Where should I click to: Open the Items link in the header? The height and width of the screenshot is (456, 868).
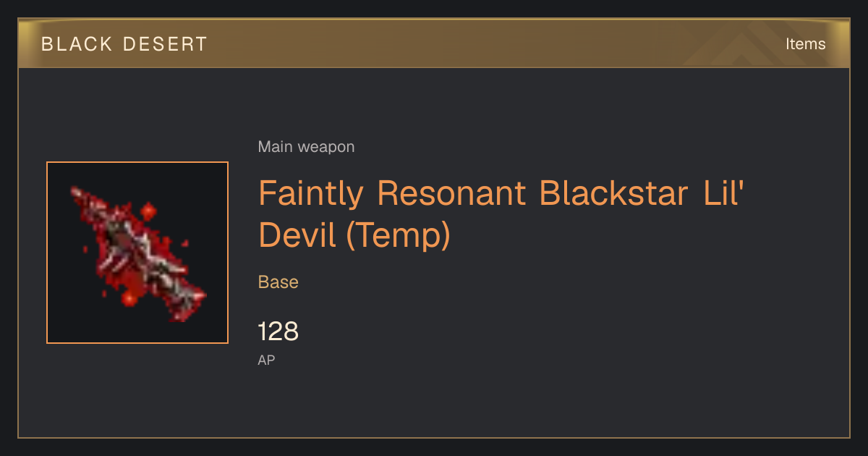click(805, 44)
